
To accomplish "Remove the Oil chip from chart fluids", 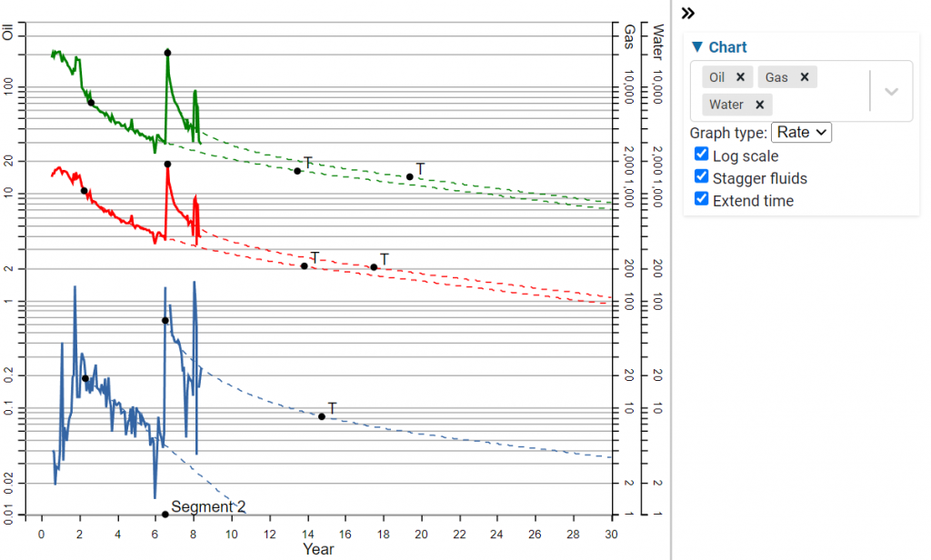I will 740,77.
